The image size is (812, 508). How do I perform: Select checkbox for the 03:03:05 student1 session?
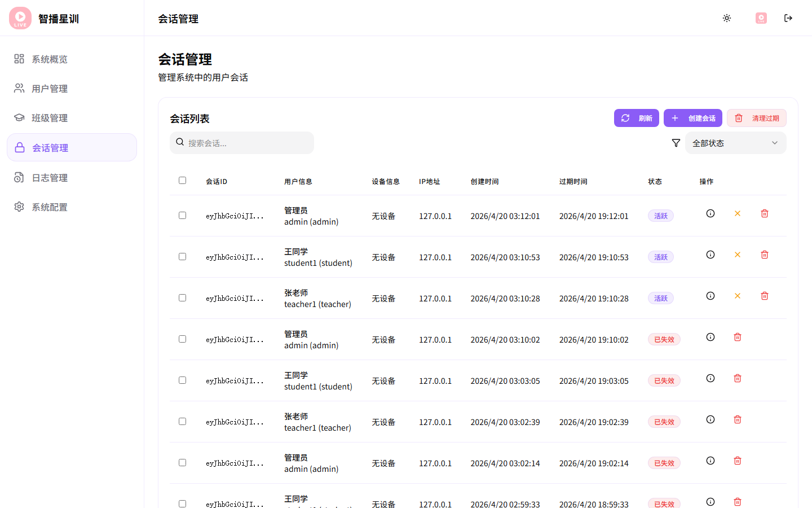click(182, 380)
